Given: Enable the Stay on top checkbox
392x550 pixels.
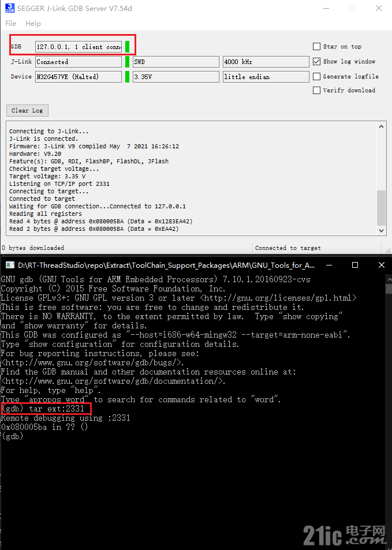Looking at the screenshot, I should tap(316, 47).
